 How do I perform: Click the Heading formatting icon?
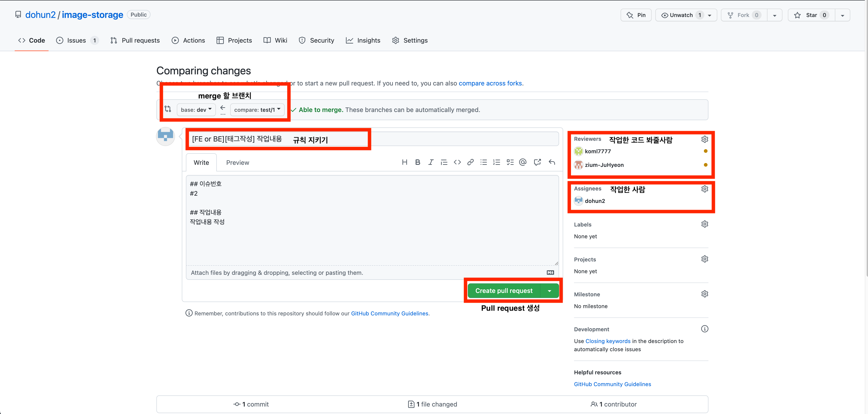(x=404, y=162)
